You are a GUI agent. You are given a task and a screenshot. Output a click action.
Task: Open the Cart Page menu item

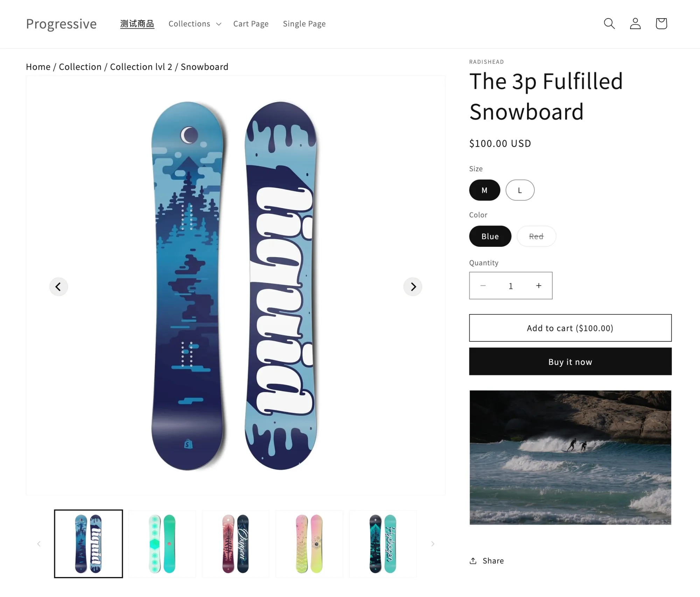(x=251, y=24)
